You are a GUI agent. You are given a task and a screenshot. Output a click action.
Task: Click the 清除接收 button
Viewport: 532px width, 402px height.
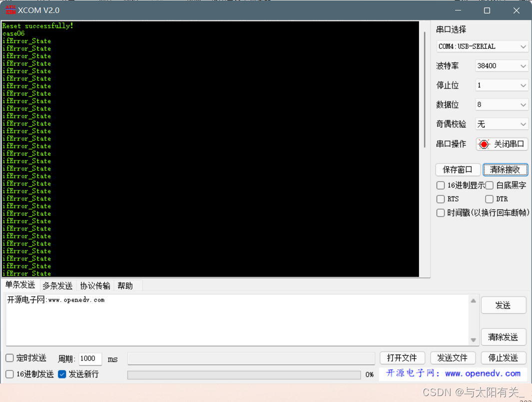click(x=505, y=170)
